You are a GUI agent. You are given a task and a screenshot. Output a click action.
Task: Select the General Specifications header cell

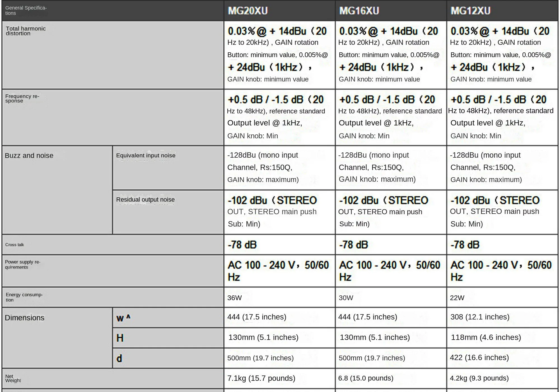(26, 10)
